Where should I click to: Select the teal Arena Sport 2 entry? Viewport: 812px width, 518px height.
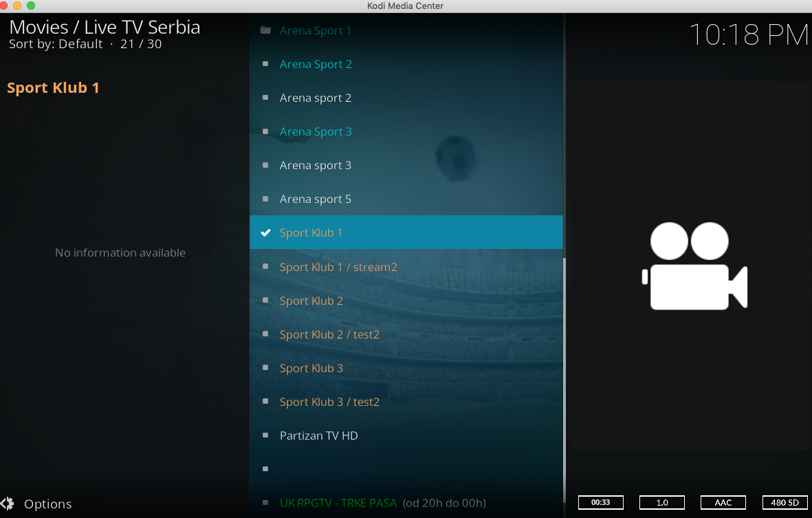click(406, 64)
